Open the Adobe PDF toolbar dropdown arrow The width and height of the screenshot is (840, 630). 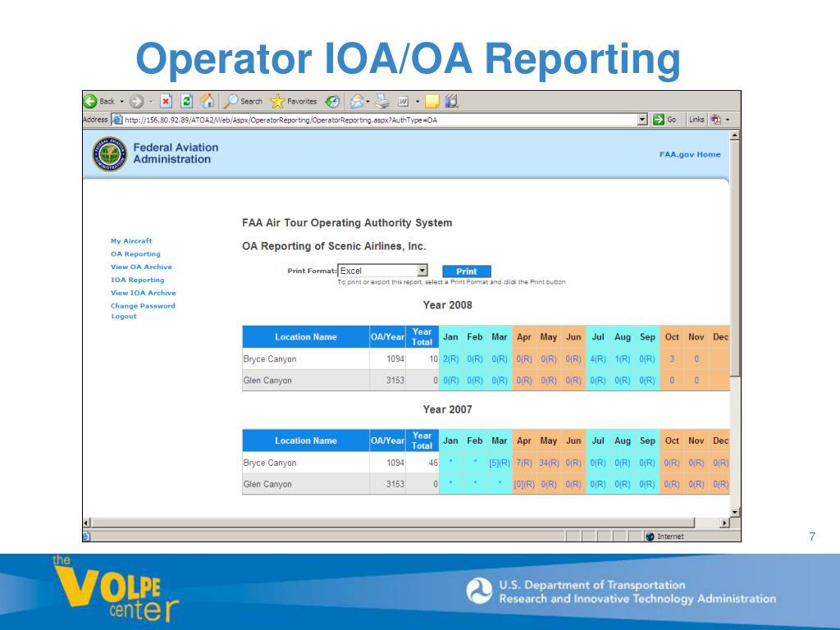click(728, 120)
